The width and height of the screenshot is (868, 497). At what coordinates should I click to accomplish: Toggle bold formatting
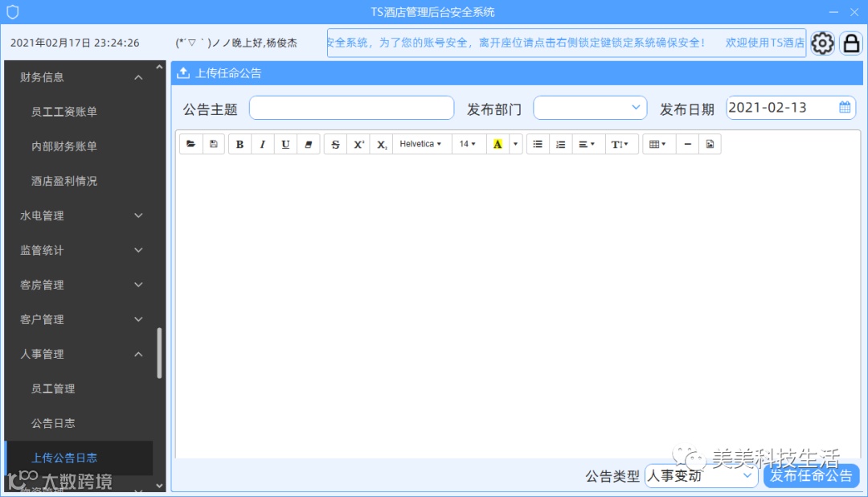240,144
